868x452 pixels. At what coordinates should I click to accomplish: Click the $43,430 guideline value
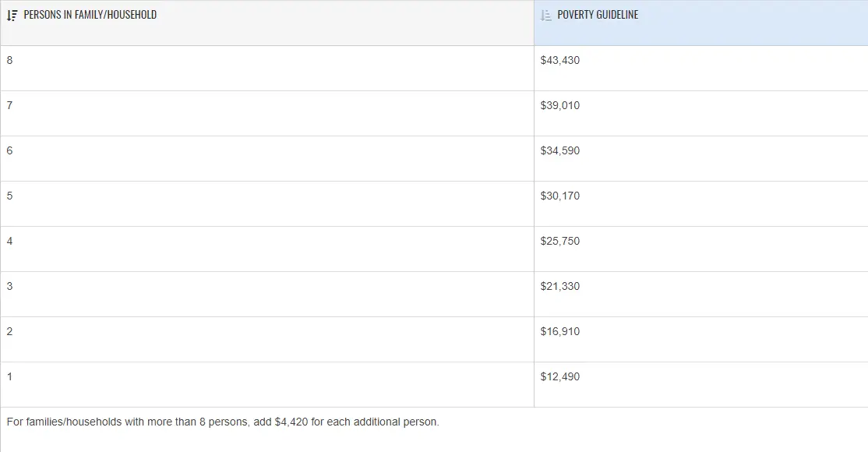559,61
